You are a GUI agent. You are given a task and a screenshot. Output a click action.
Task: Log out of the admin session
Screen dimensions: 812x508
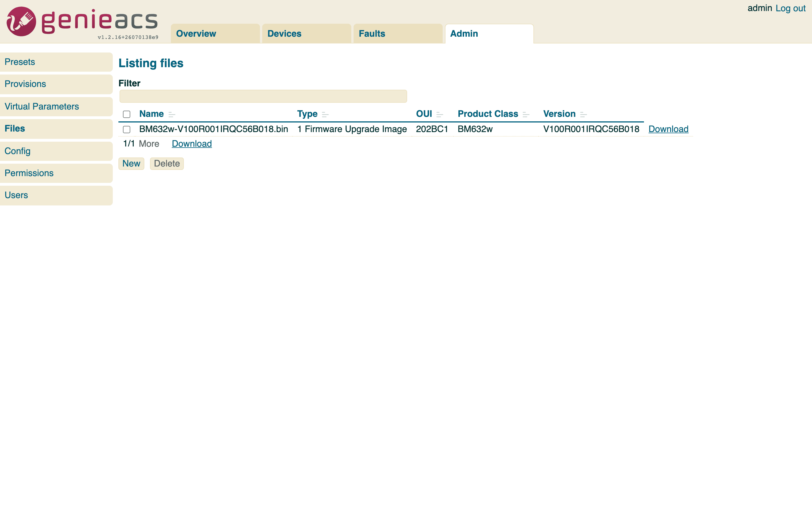pos(790,8)
